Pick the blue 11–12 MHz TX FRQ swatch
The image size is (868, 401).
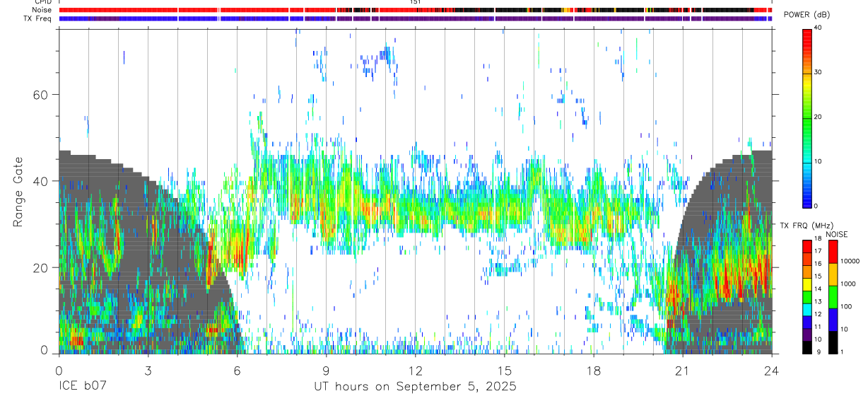pos(807,322)
